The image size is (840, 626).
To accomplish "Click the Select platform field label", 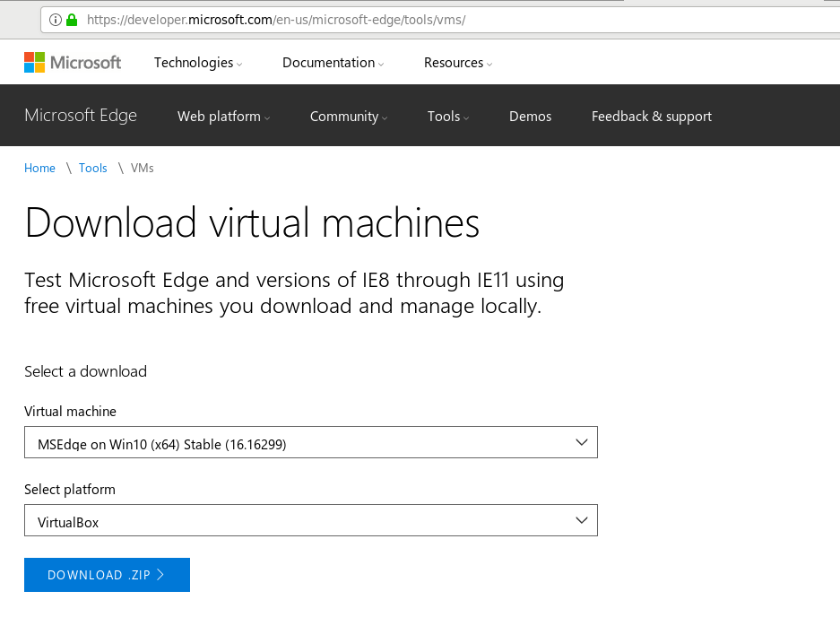I will click(x=70, y=490).
